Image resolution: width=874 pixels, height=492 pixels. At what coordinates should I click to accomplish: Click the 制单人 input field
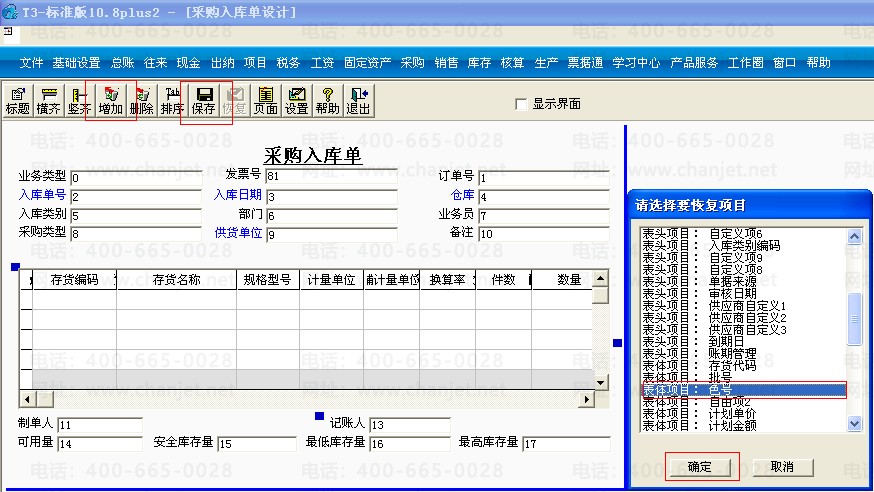100,425
